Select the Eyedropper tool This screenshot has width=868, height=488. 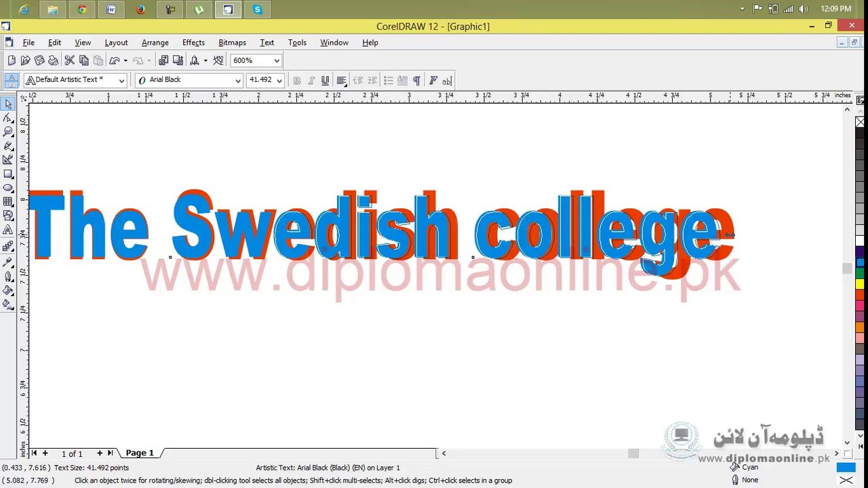click(8, 262)
